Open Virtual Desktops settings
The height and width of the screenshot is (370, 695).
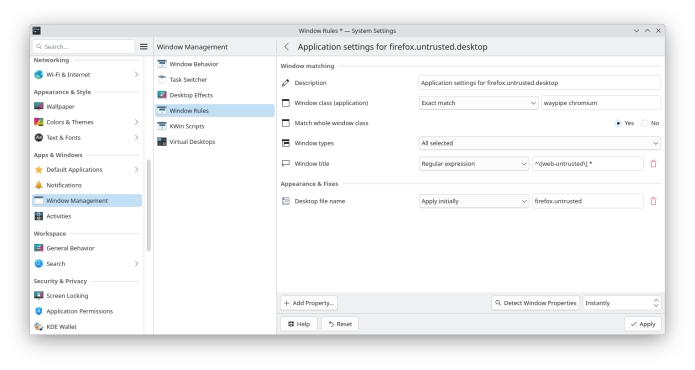pos(215,141)
